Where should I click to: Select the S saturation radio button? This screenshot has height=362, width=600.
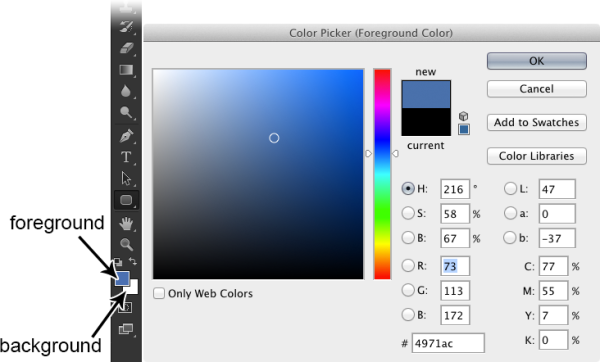coord(408,213)
